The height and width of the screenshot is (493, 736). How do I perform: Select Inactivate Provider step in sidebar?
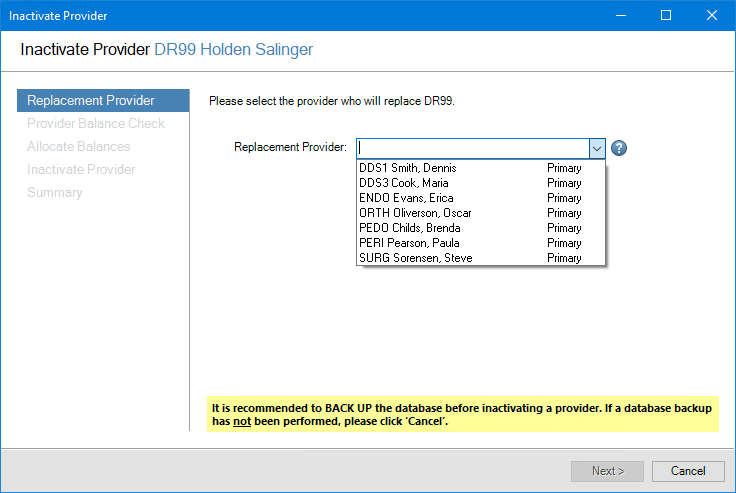pos(81,170)
